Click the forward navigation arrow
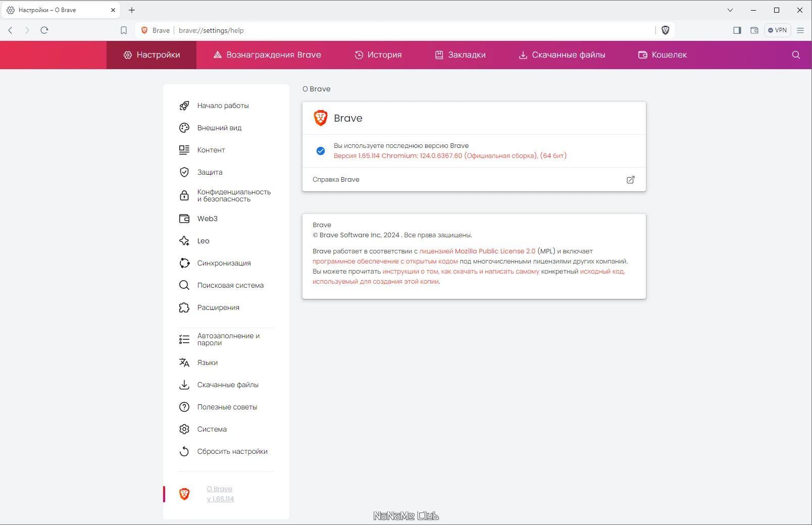This screenshot has height=525, width=812. pyautogui.click(x=27, y=30)
